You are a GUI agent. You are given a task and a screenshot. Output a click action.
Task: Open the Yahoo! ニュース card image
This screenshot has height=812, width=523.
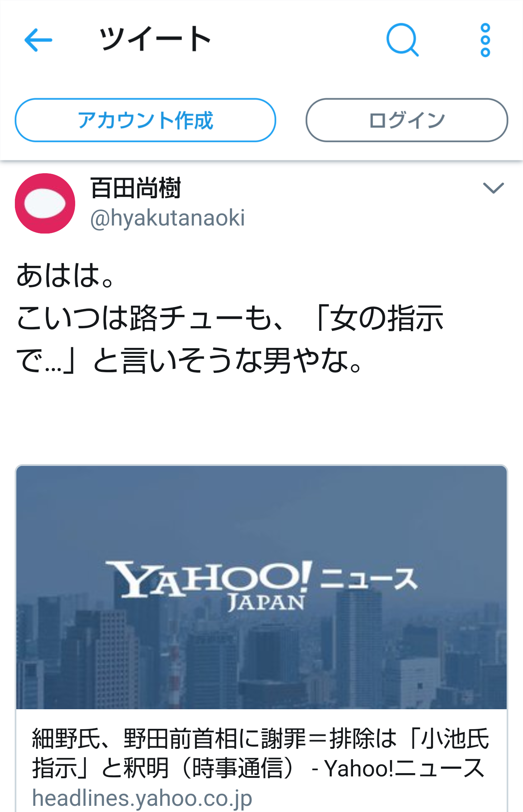point(261,587)
